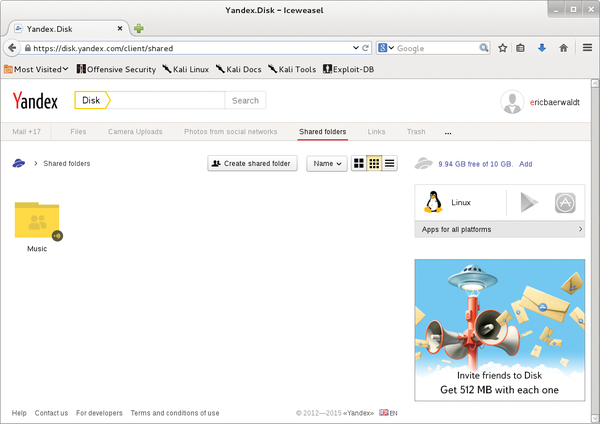Image resolution: width=600 pixels, height=424 pixels.
Task: Open the Kali Linux bookmark
Action: 186,69
